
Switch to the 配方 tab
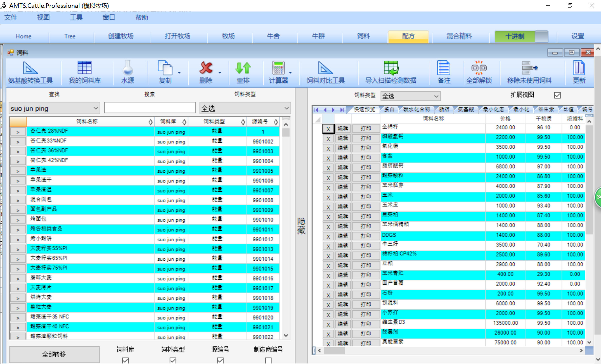(408, 36)
